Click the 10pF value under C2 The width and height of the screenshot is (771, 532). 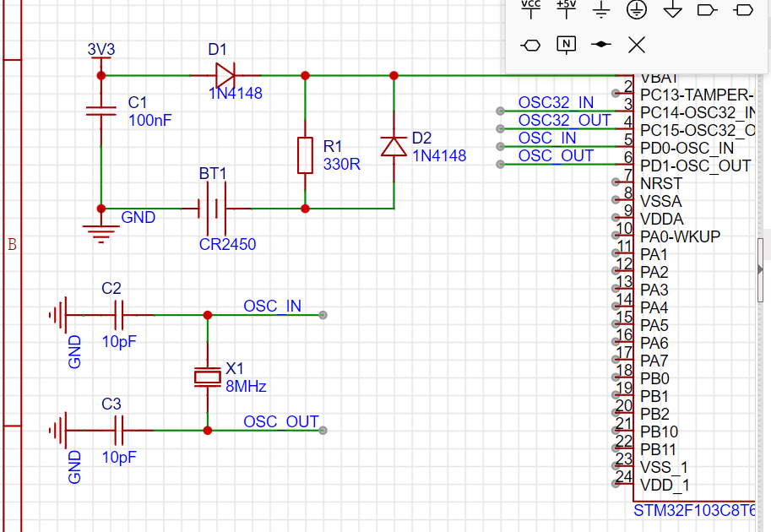tap(119, 341)
